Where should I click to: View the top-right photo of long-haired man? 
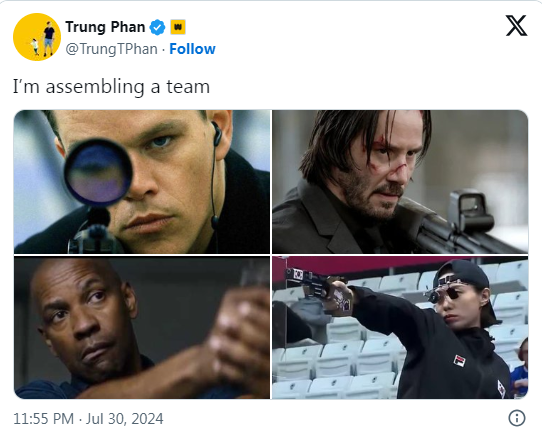coord(400,182)
